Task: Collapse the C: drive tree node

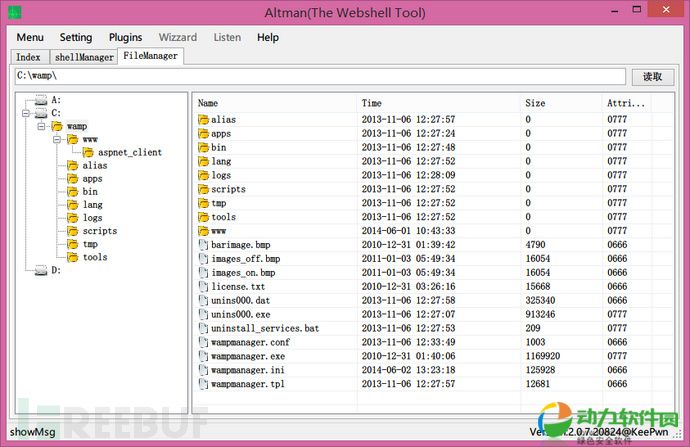Action: [26, 114]
